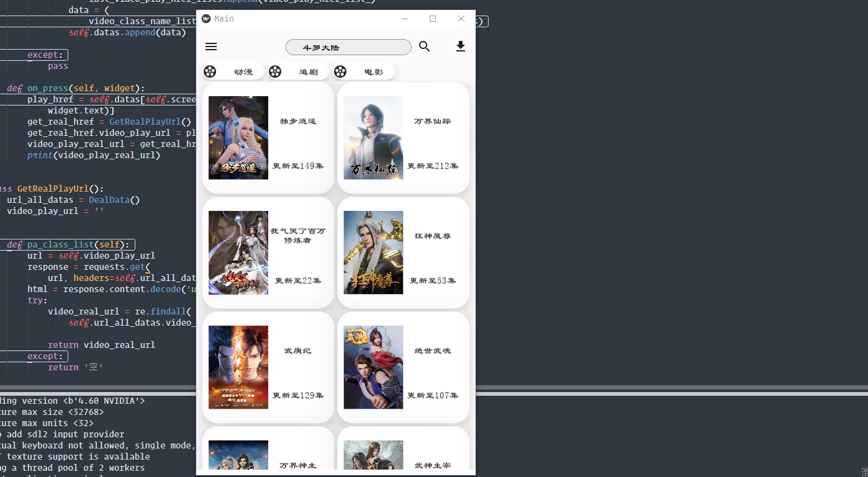The height and width of the screenshot is (477, 868).
Task: Click the self.datas.append(data) line in editor
Action: [x=127, y=32]
